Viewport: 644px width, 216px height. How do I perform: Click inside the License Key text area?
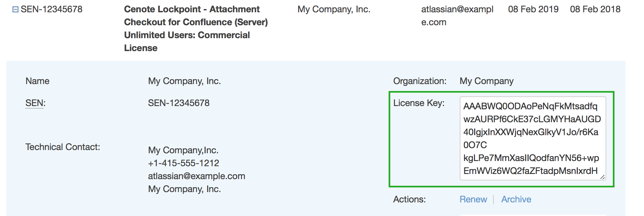532,138
